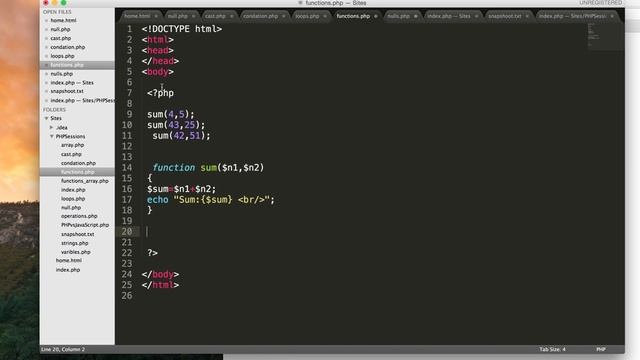Close snapshoot.txt icon in Open Files list
This screenshot has width=640, height=360.
46,91
